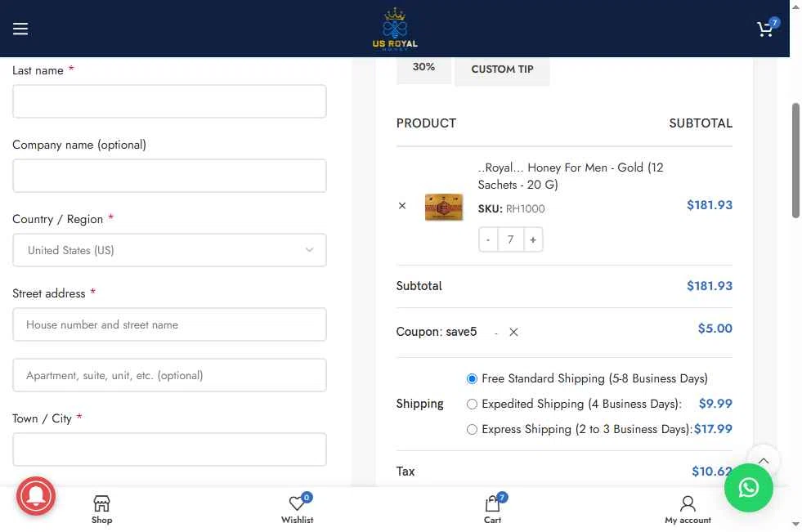The image size is (802, 532).
Task: Open the header shopping cart icon
Action: [767, 28]
